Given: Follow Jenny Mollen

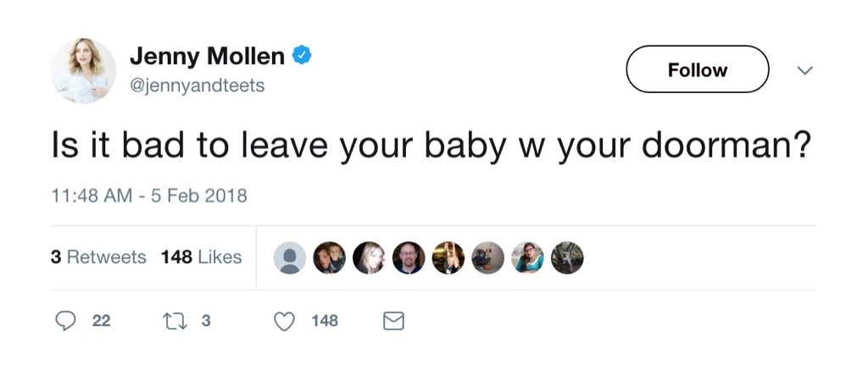Looking at the screenshot, I should click(x=697, y=69).
